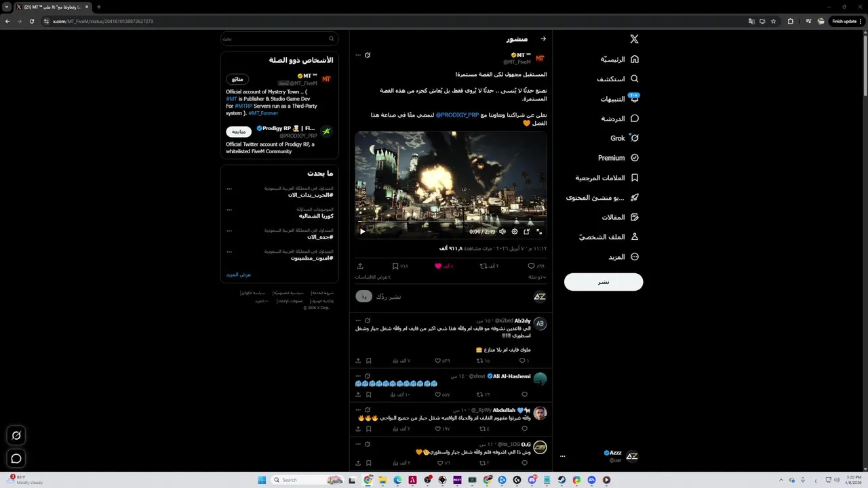The width and height of the screenshot is (868, 488).
Task: Open more options on O.G's reply
Action: [x=358, y=445]
